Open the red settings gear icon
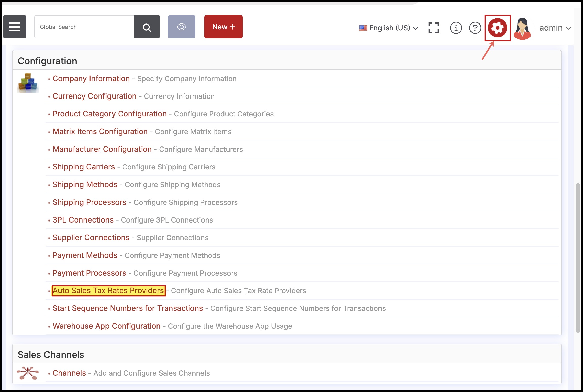Image resolution: width=583 pixels, height=392 pixels. coord(497,28)
